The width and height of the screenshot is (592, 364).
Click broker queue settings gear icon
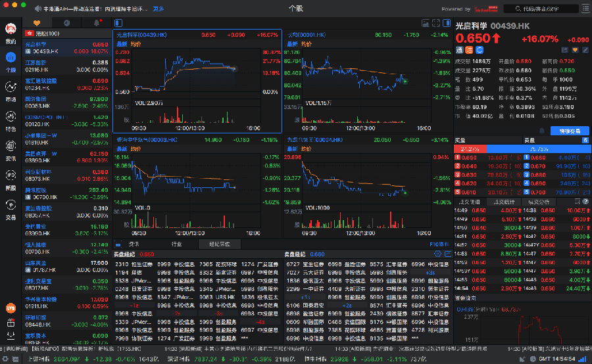tap(437, 254)
